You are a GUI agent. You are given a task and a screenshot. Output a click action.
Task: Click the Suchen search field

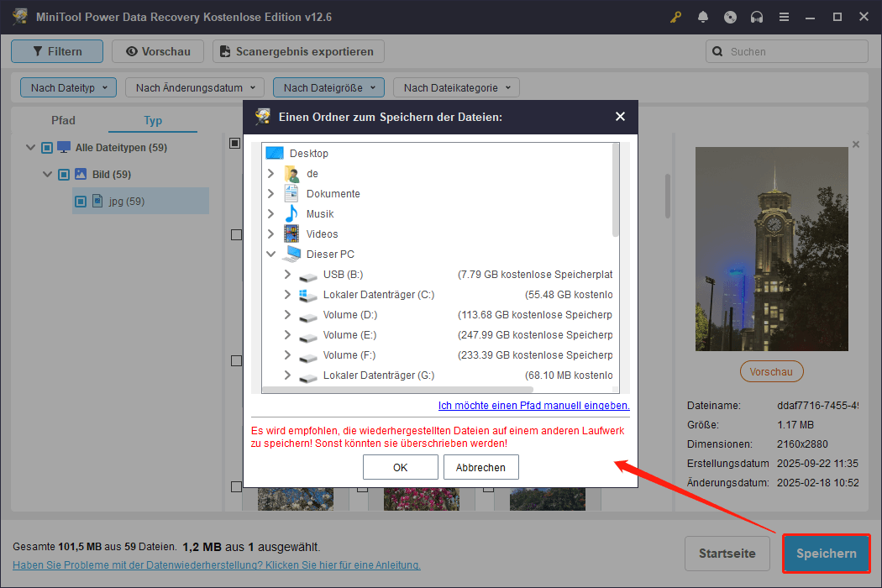[x=787, y=51]
